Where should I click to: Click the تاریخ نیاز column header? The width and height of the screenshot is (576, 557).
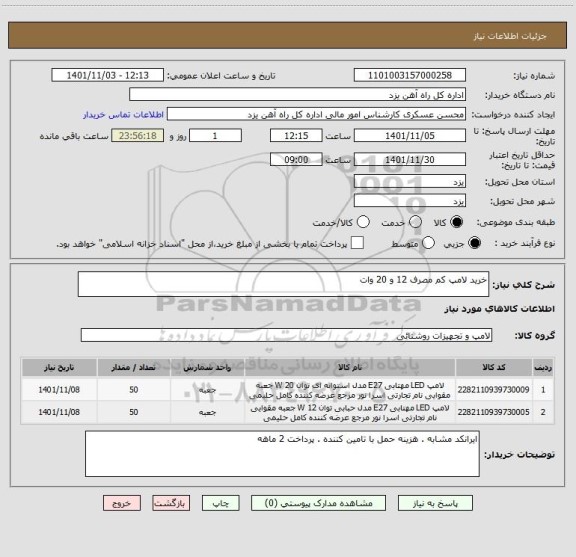pos(59,367)
